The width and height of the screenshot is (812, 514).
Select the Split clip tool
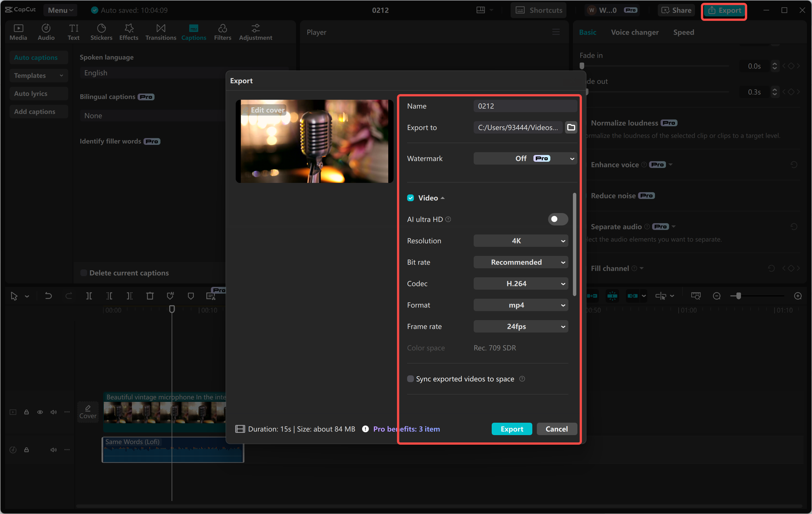point(89,296)
